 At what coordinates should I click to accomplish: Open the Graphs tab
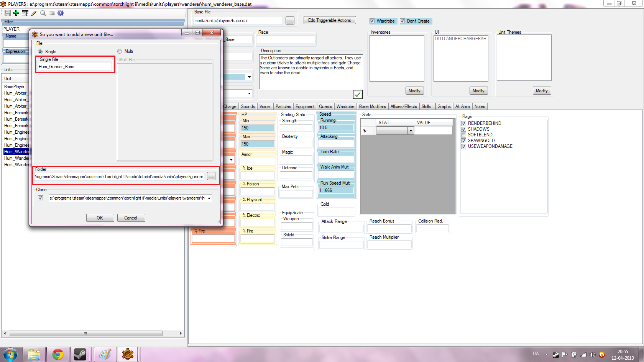point(444,106)
